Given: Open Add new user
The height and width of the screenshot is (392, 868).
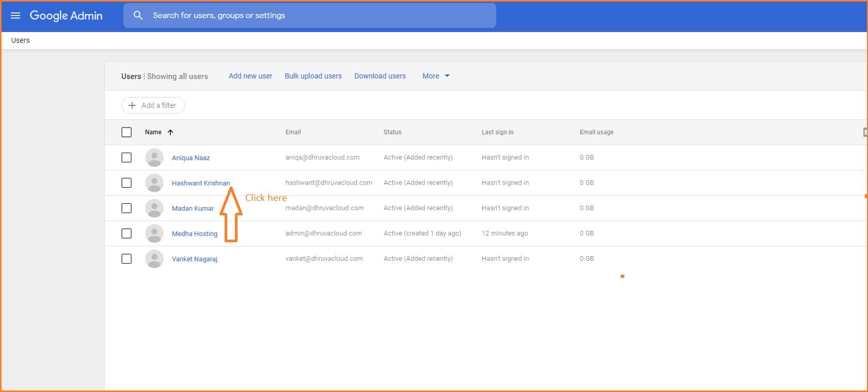Looking at the screenshot, I should tap(250, 76).
